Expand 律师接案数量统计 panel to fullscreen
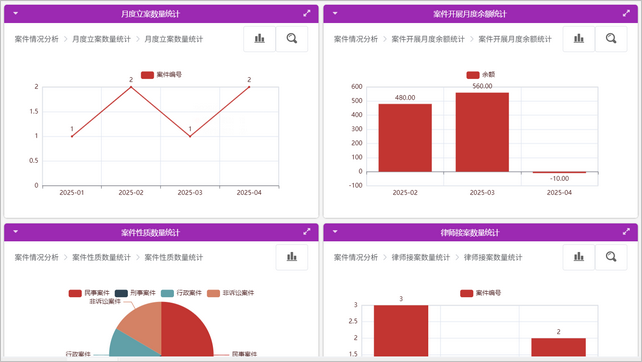Screen dimensions: 642x362 point(626,232)
